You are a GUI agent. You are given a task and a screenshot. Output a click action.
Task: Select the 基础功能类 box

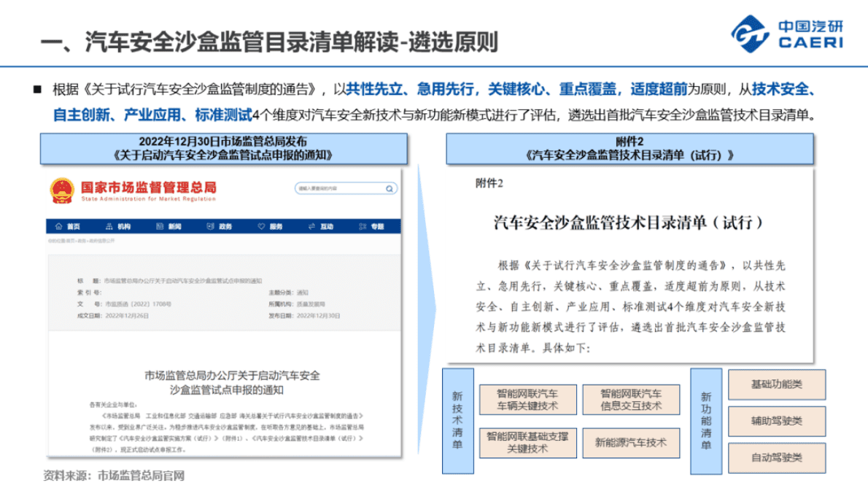click(776, 385)
